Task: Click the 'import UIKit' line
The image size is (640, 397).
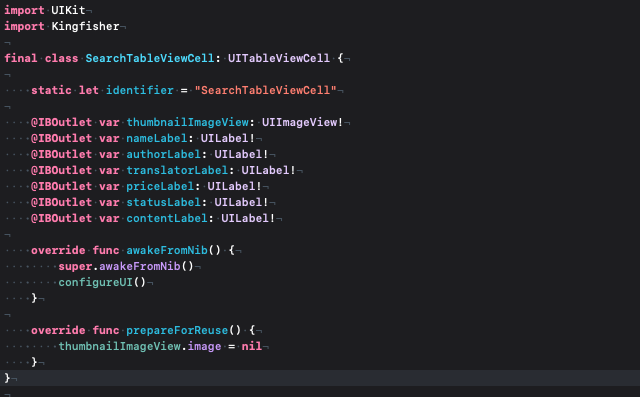Action: point(45,10)
